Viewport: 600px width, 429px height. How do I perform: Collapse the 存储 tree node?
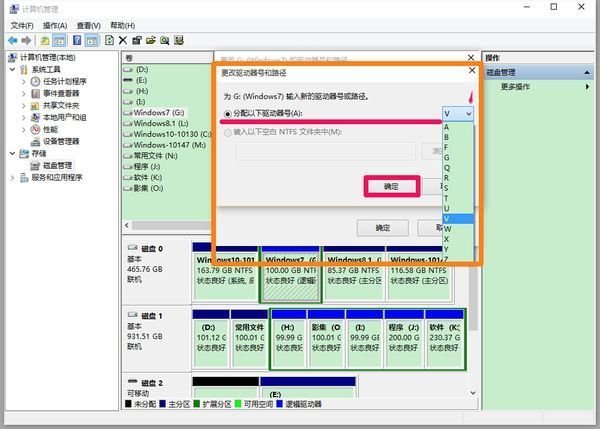[x=13, y=153]
